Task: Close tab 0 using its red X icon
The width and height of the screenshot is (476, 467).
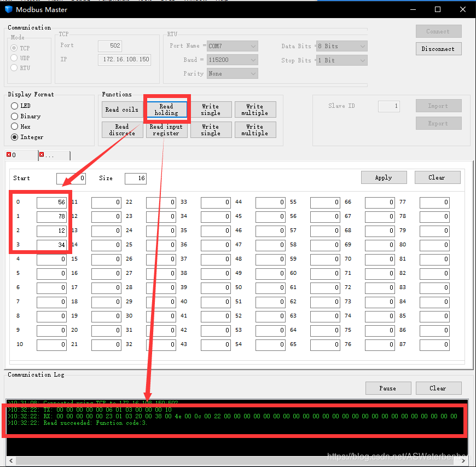Action: 9,154
